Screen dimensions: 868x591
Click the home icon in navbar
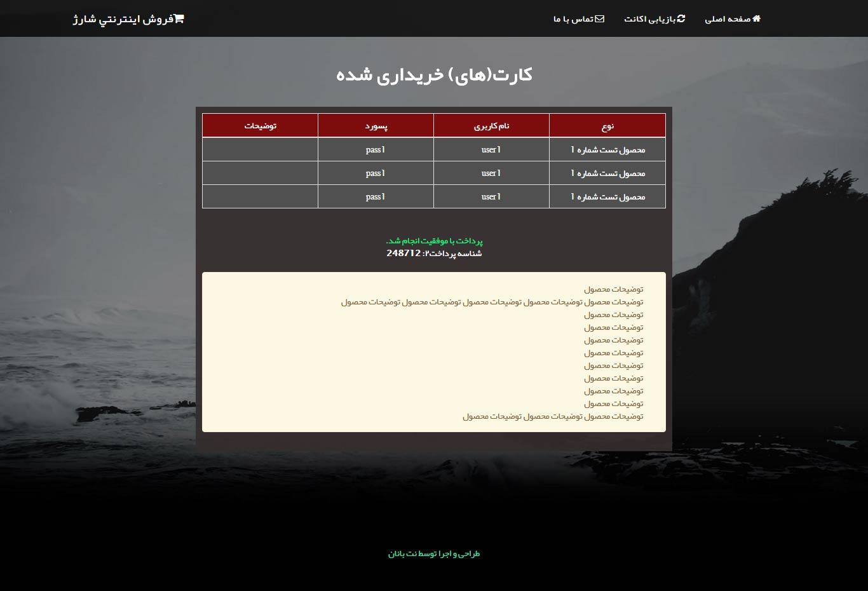756,19
